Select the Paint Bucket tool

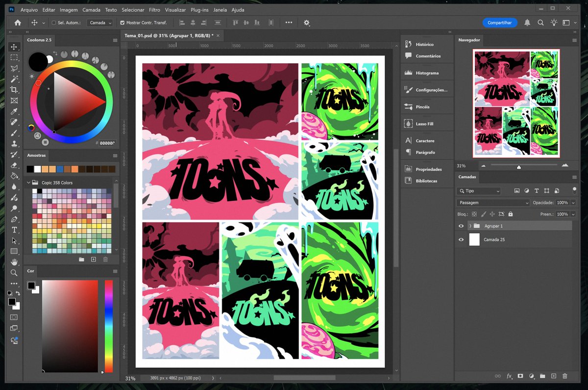[14, 176]
